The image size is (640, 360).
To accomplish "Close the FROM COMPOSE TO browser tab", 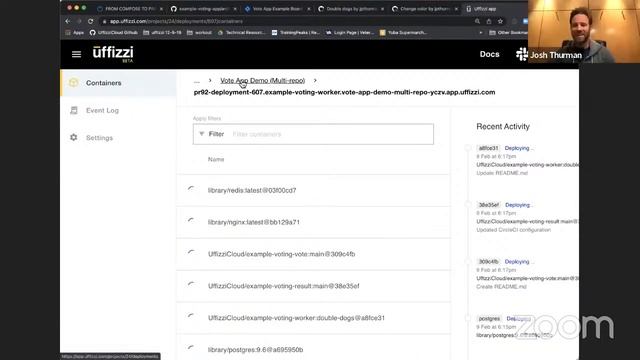I will pos(161,9).
